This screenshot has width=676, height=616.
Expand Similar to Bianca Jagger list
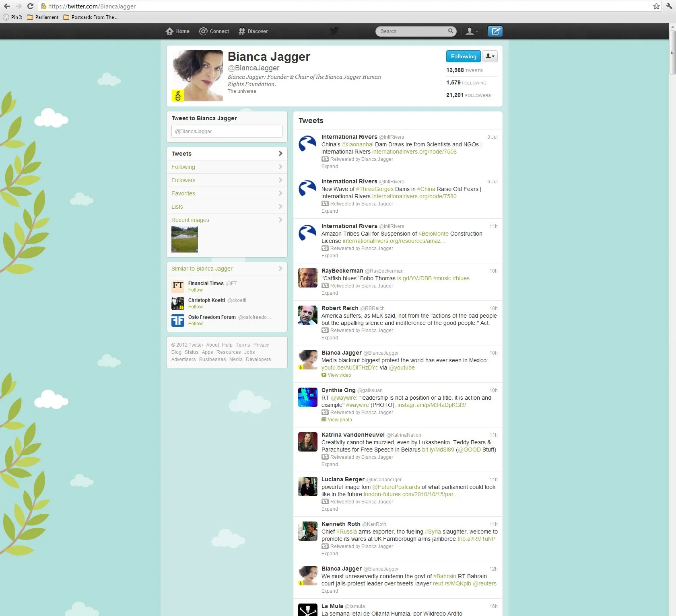point(227,269)
